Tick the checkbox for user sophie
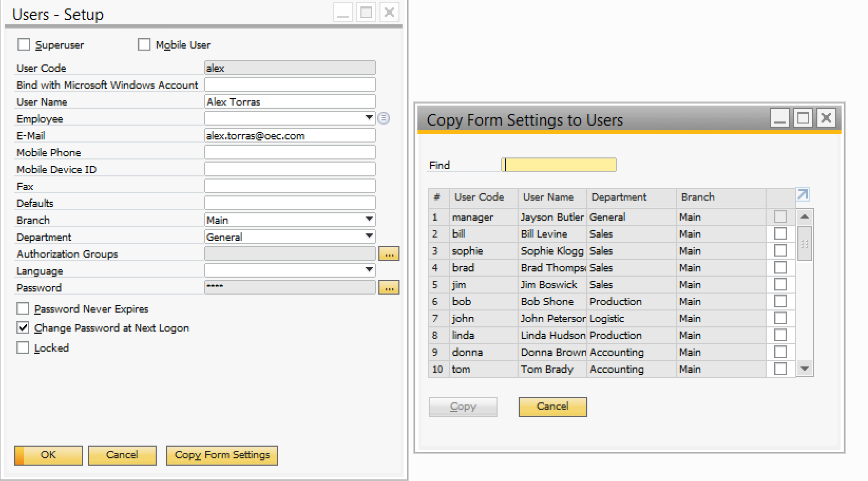 (780, 251)
